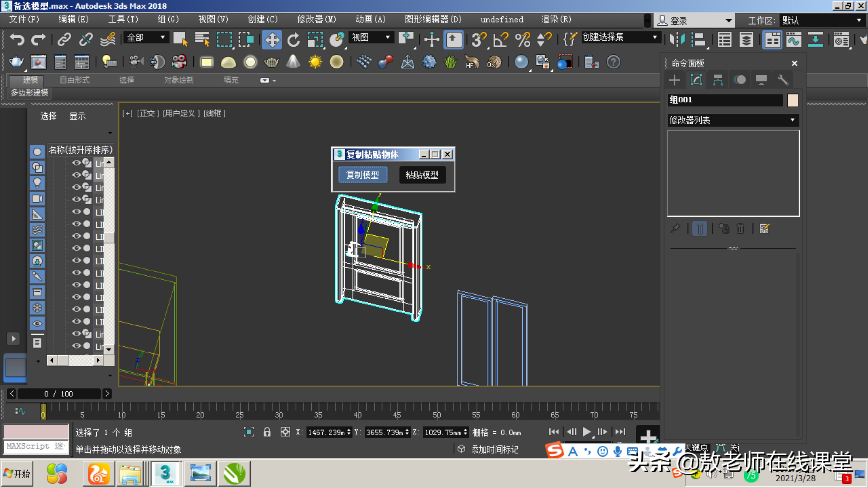Select the Move tool in main toolbar

(x=272, y=40)
